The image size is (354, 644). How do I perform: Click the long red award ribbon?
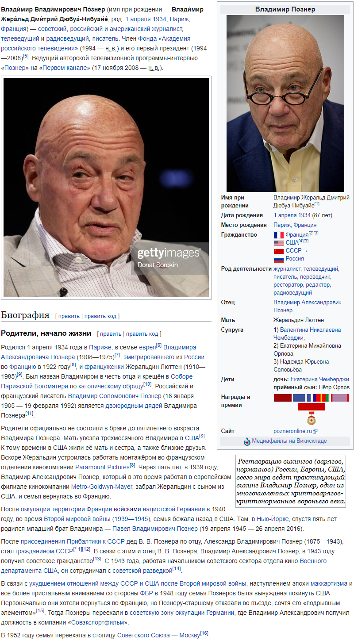click(311, 406)
